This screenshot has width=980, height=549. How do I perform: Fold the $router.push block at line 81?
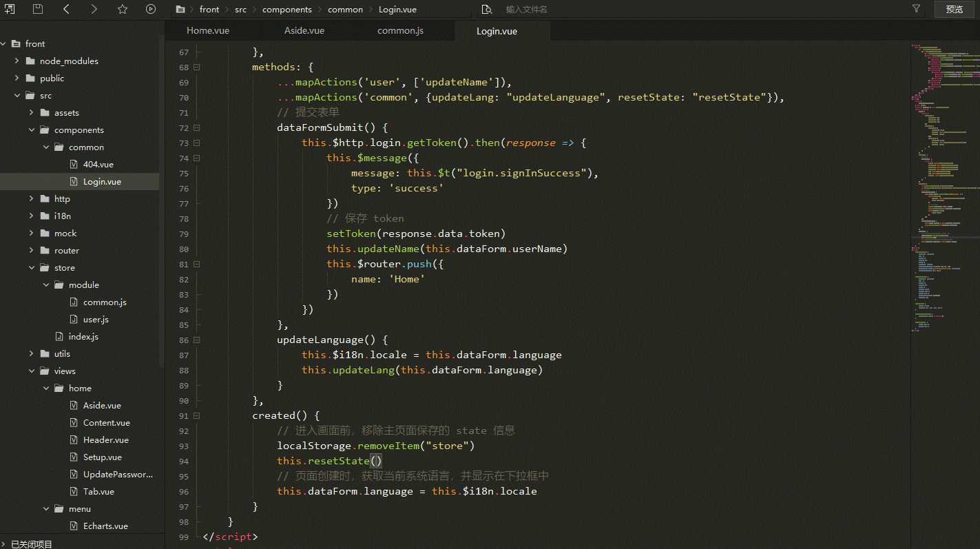(196, 265)
